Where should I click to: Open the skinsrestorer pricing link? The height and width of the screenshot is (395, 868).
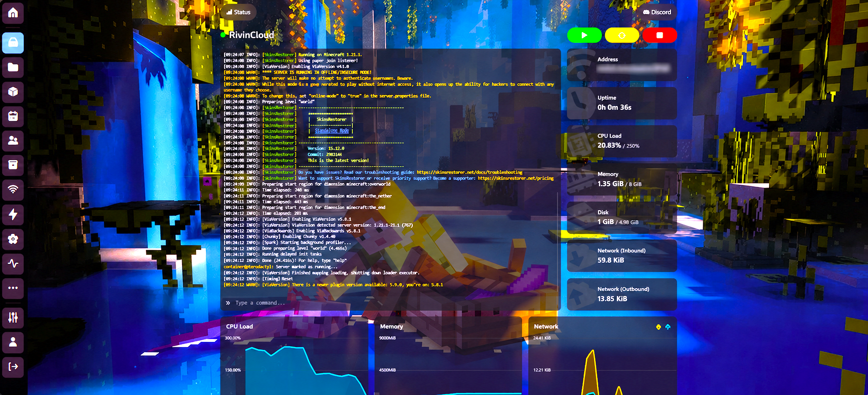(515, 178)
